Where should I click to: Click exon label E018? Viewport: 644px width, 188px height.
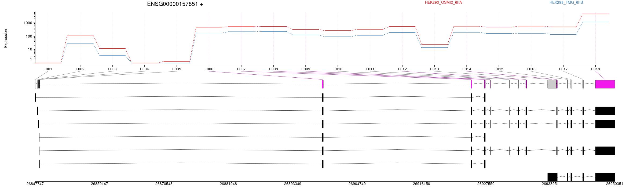click(595, 69)
